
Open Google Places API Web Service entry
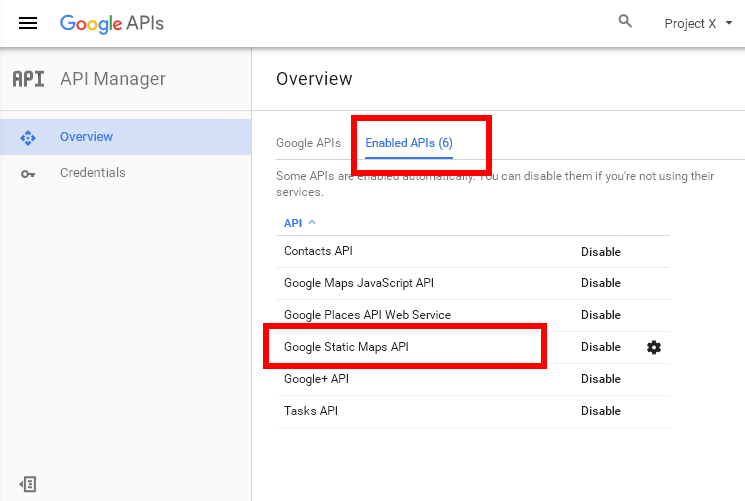(x=367, y=315)
